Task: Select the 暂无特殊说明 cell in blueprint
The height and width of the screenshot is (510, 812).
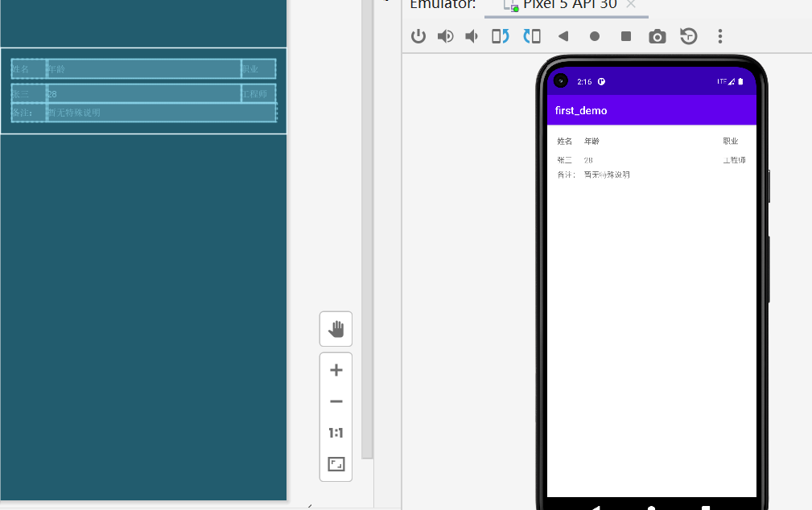Action: 162,113
